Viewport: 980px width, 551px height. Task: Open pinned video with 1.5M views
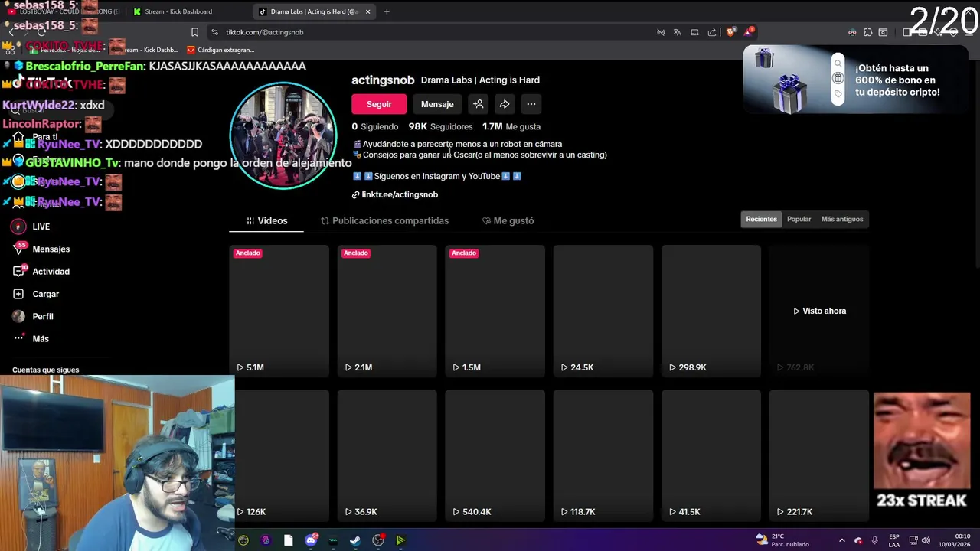coord(495,311)
